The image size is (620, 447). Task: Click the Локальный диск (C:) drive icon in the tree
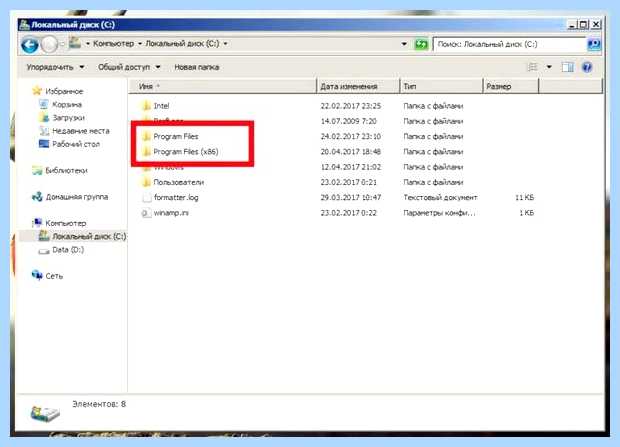click(x=44, y=236)
